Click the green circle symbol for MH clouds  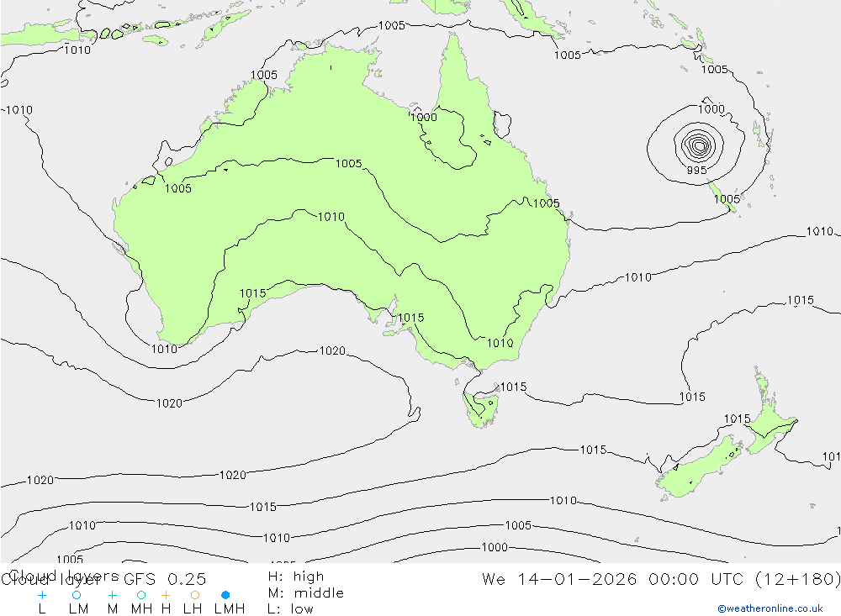click(x=141, y=595)
